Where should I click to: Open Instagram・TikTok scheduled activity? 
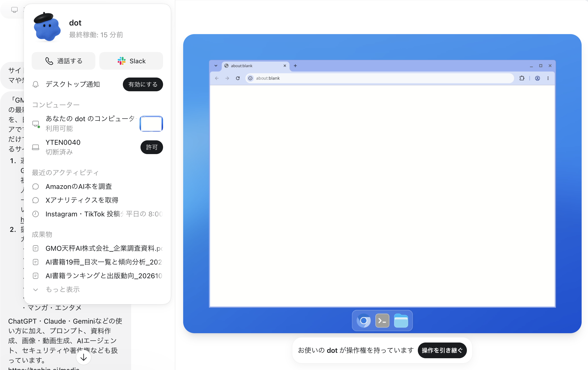pyautogui.click(x=97, y=214)
